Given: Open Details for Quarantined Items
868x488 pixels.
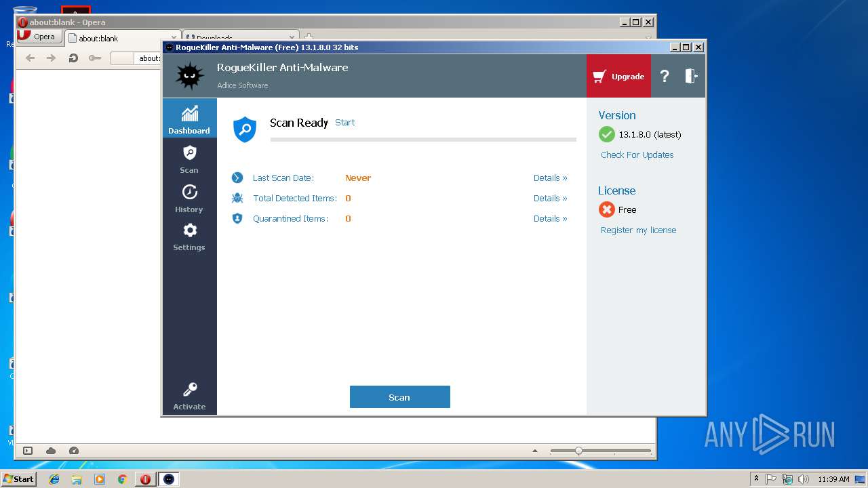Looking at the screenshot, I should coord(550,219).
